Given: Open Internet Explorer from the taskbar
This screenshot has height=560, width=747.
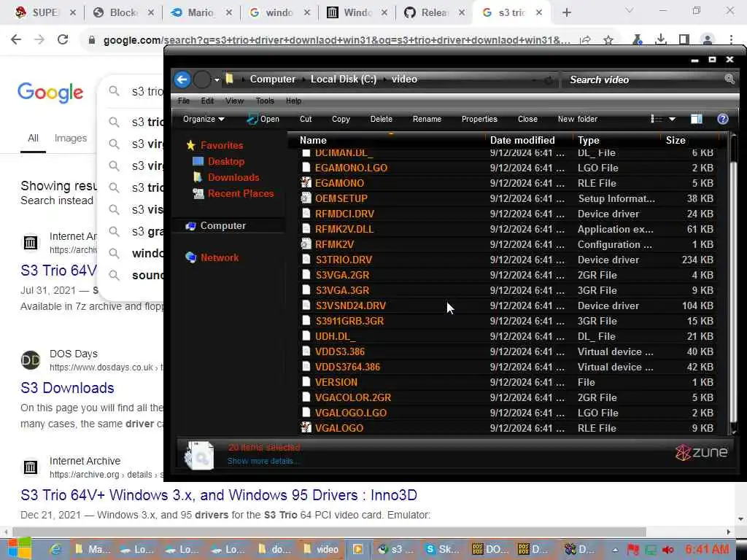Looking at the screenshot, I should [55, 549].
